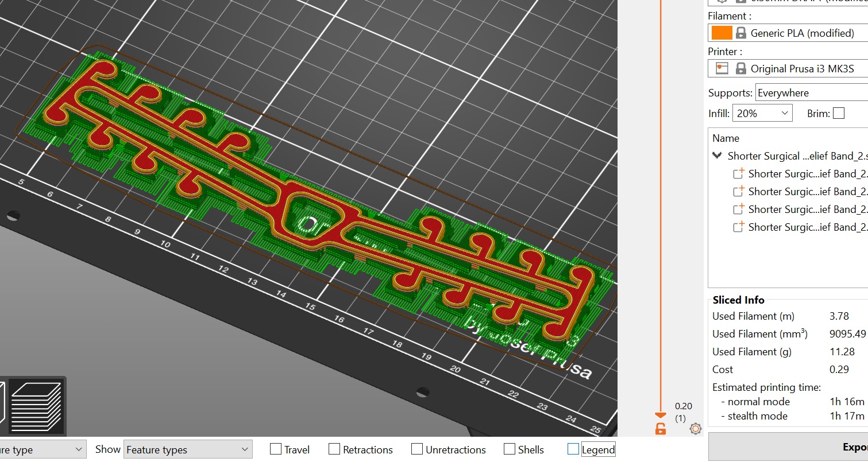Open the Infill 20% dropdown

pos(763,114)
